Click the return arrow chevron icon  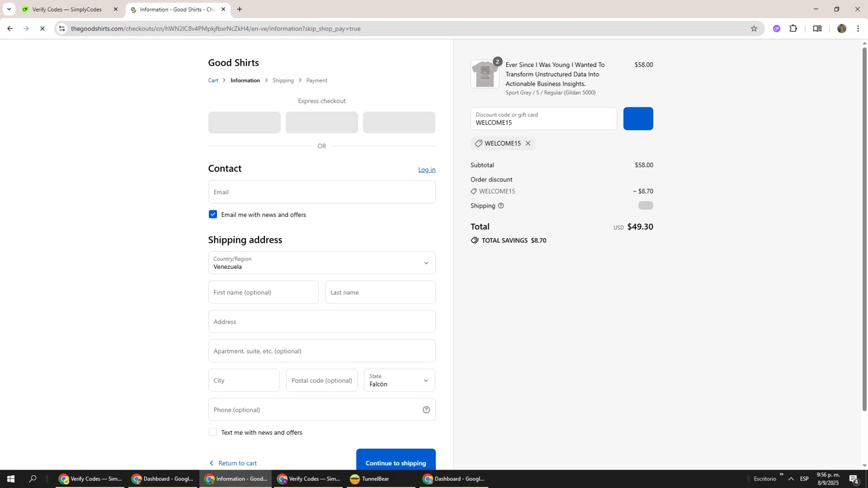tap(211, 463)
